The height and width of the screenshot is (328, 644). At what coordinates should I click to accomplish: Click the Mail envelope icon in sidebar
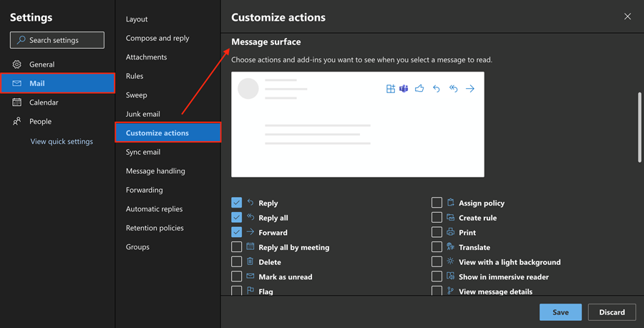pos(17,84)
